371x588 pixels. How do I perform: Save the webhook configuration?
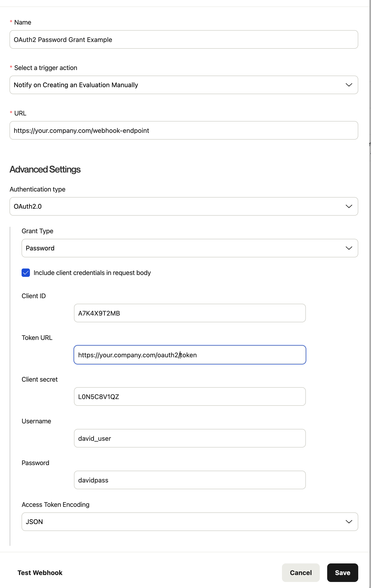coord(342,573)
